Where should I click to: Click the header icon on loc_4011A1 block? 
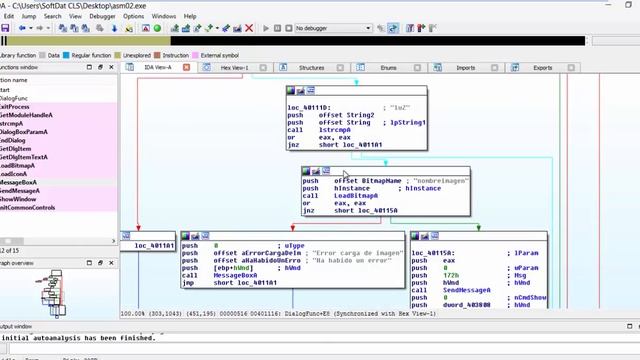point(126,236)
